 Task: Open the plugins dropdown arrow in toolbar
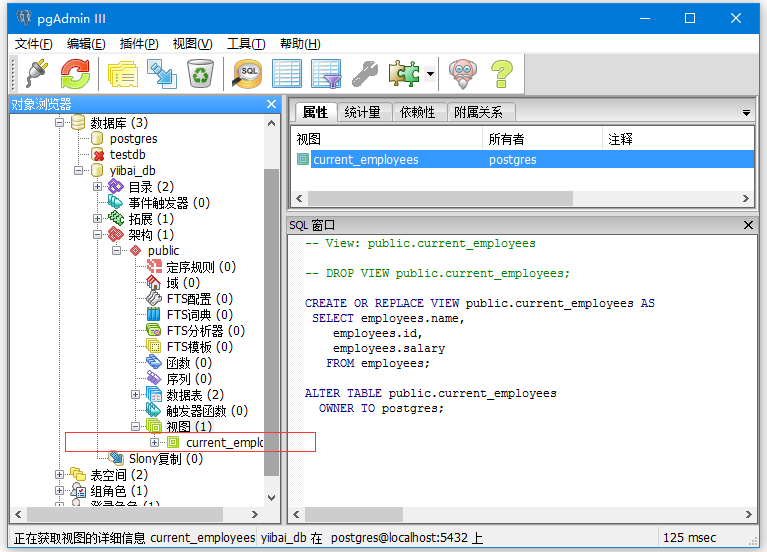pyautogui.click(x=430, y=74)
